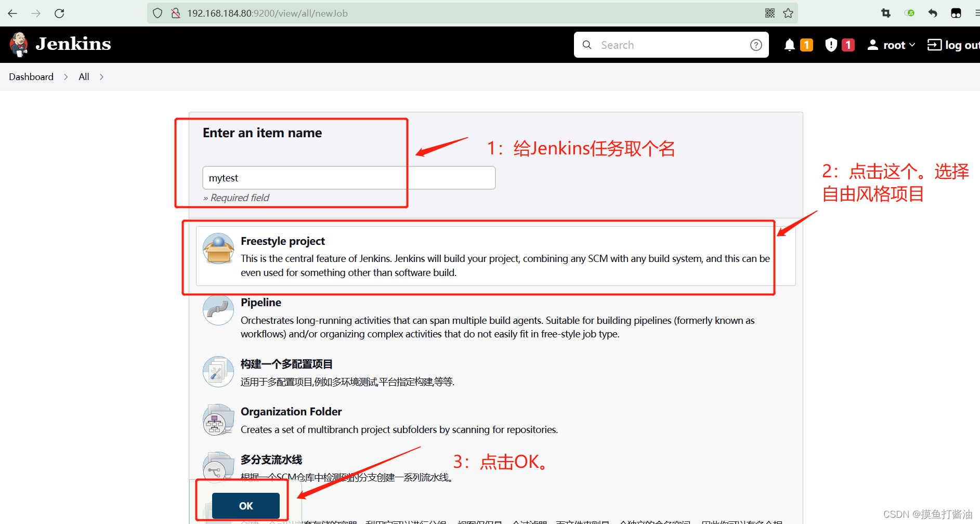
Task: Click the Freestyle project description text
Action: [x=505, y=266]
